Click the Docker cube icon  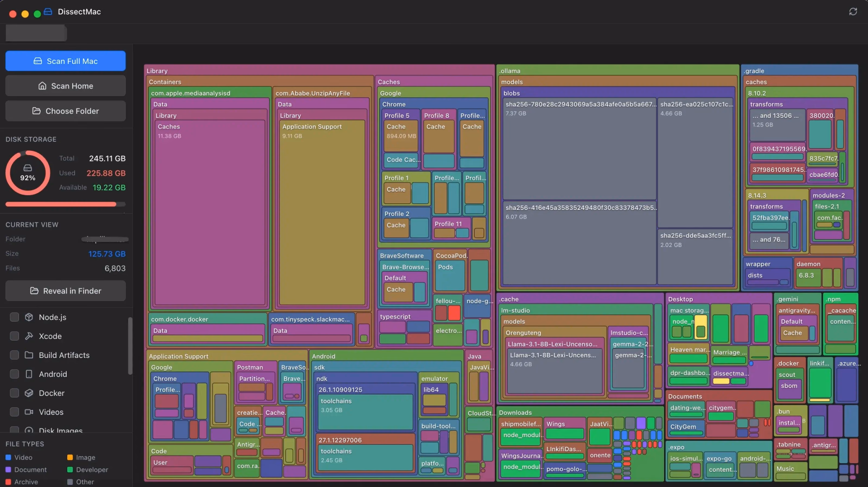(29, 393)
